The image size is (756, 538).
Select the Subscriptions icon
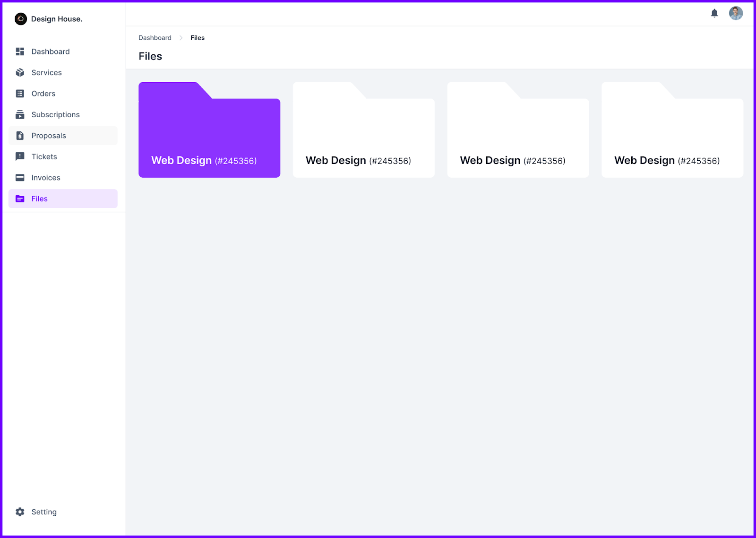click(x=20, y=114)
